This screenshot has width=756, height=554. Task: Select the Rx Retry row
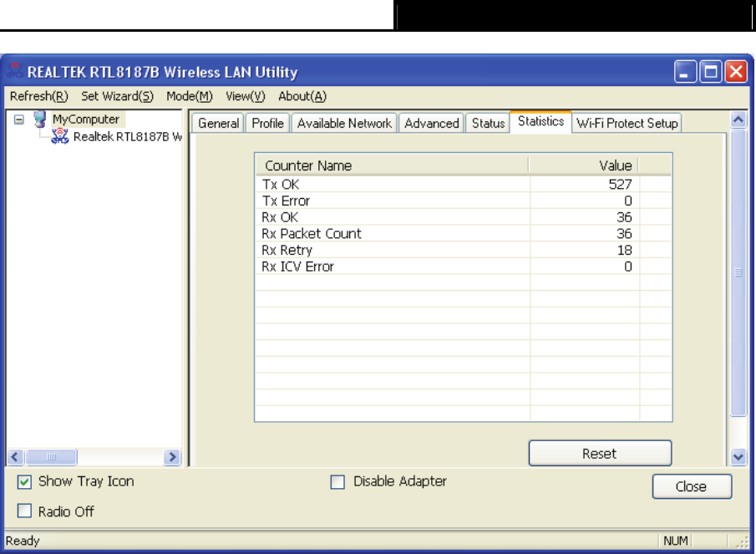coord(463,250)
